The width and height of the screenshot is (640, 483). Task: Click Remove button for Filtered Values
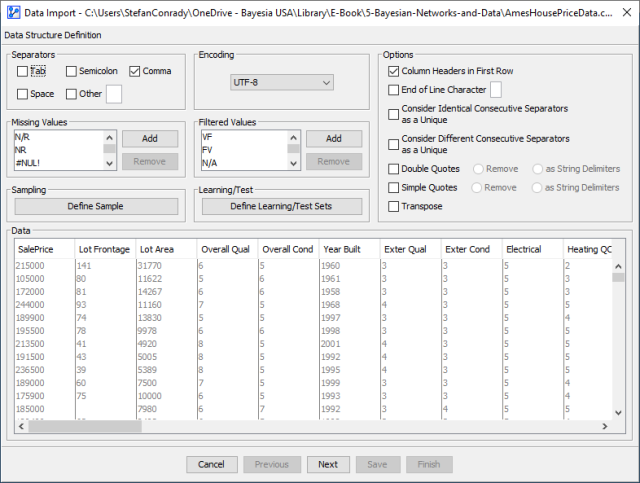coord(334,162)
